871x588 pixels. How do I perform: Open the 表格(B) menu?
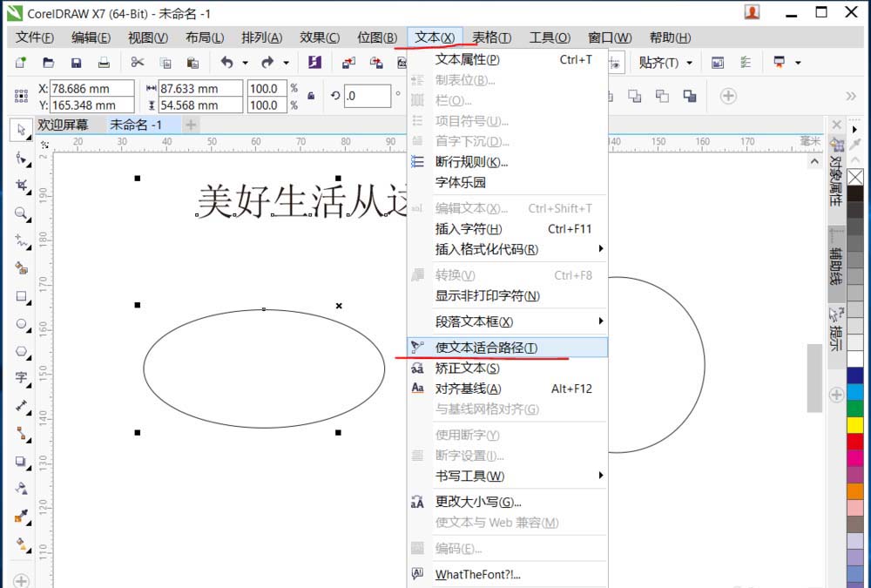pyautogui.click(x=490, y=37)
